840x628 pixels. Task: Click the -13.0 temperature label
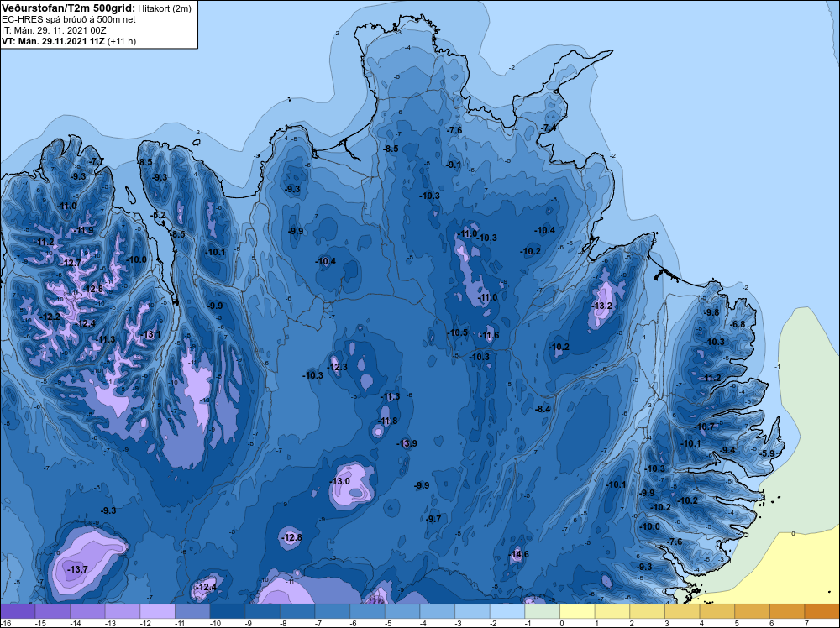point(339,481)
